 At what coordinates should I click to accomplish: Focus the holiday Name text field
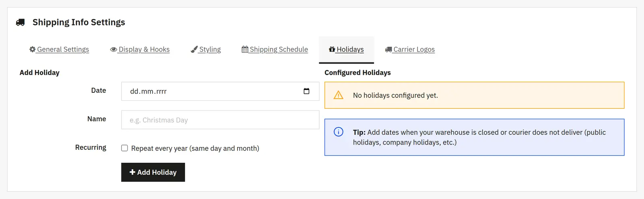[220, 120]
